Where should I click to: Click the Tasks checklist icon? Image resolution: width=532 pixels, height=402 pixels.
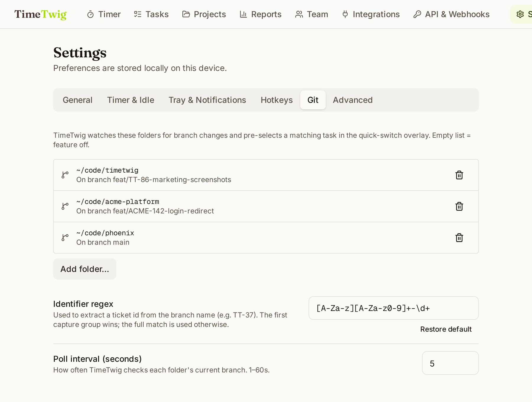coord(138,14)
